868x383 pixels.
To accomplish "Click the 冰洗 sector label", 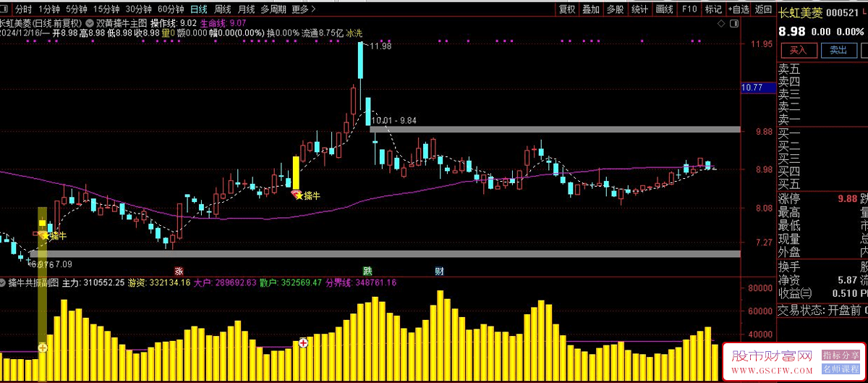I will point(354,33).
